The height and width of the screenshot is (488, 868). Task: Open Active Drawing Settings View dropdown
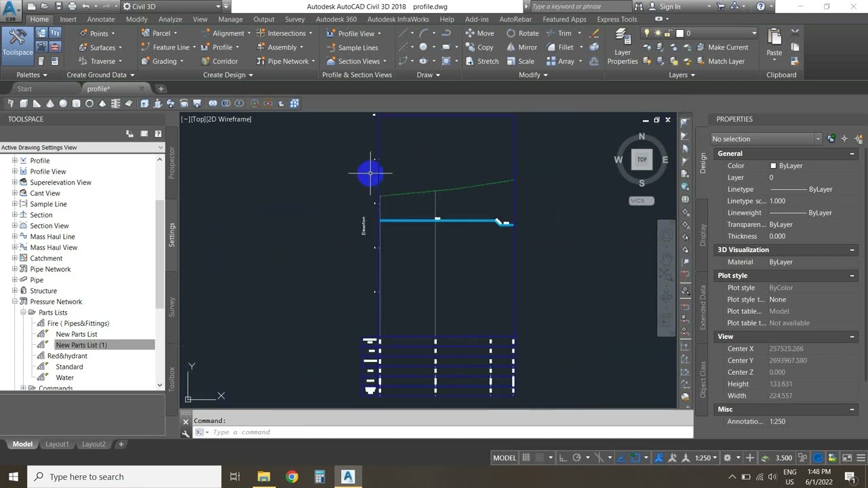pyautogui.click(x=82, y=147)
